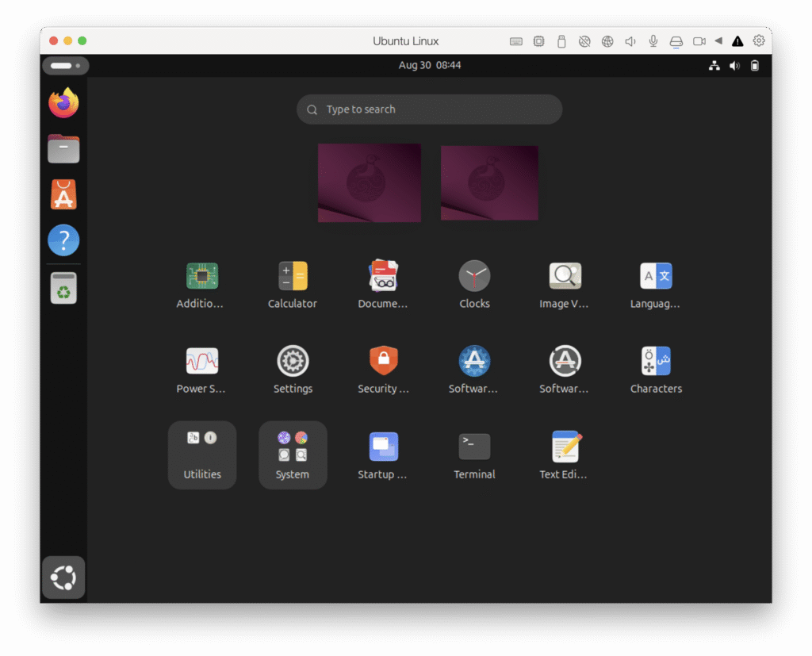812x656 pixels.
Task: Open the network status icon in top bar
Action: [714, 66]
